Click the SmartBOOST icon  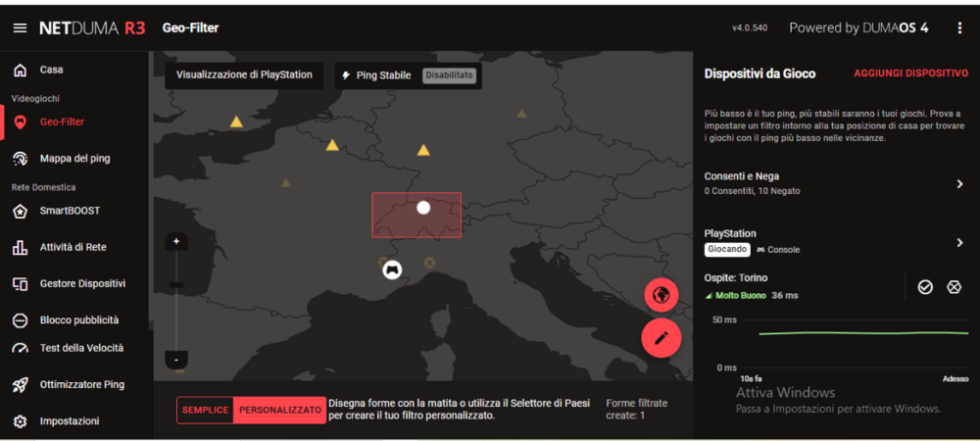20,211
